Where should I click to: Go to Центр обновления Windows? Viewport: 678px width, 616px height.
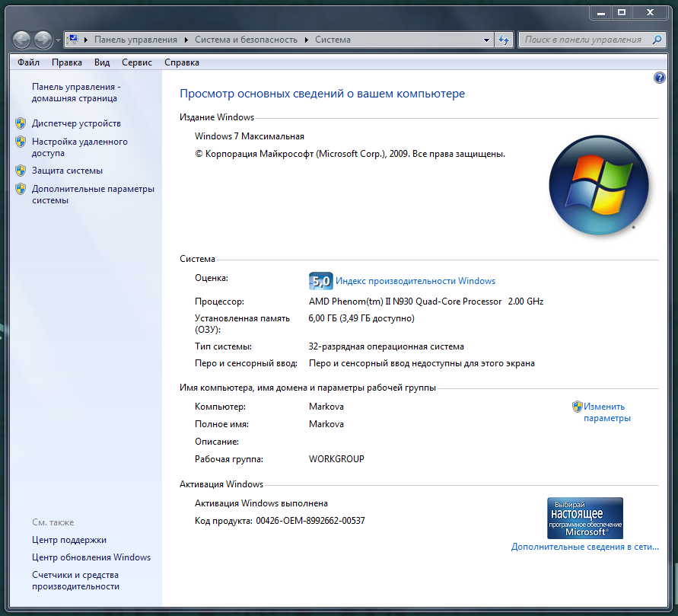coord(91,557)
